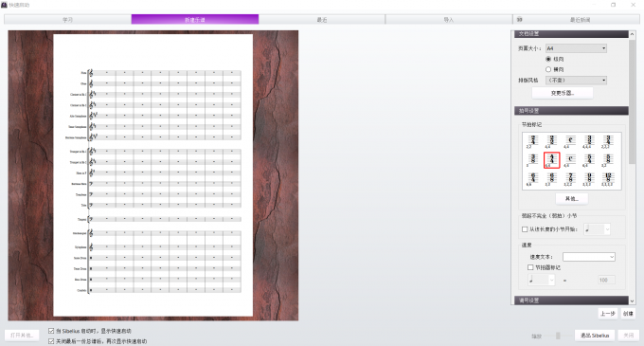Expand the 调号设置 key signature section

coord(571,300)
